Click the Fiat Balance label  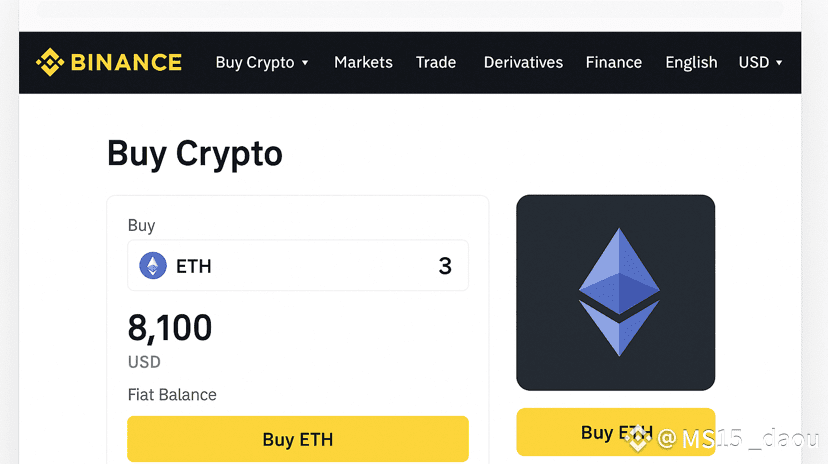172,394
